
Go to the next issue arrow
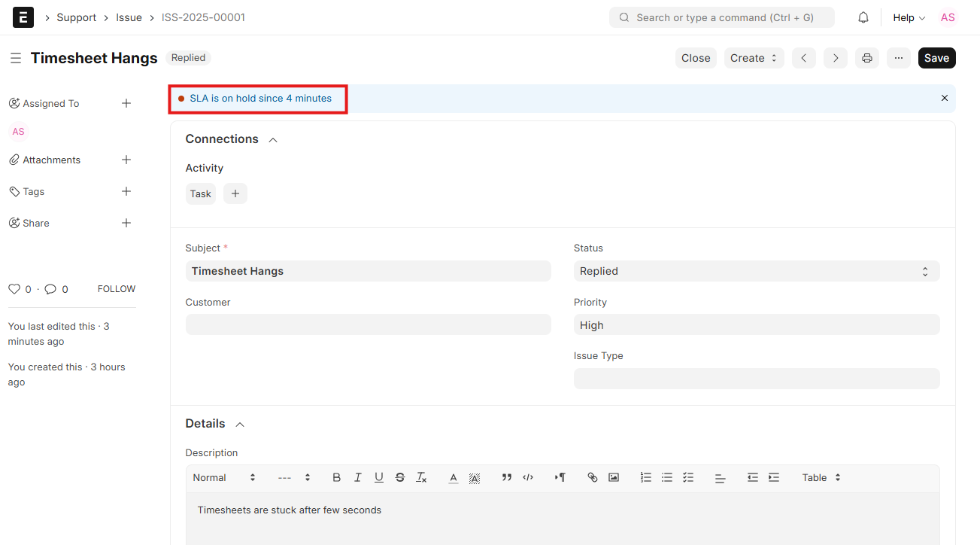(x=836, y=58)
